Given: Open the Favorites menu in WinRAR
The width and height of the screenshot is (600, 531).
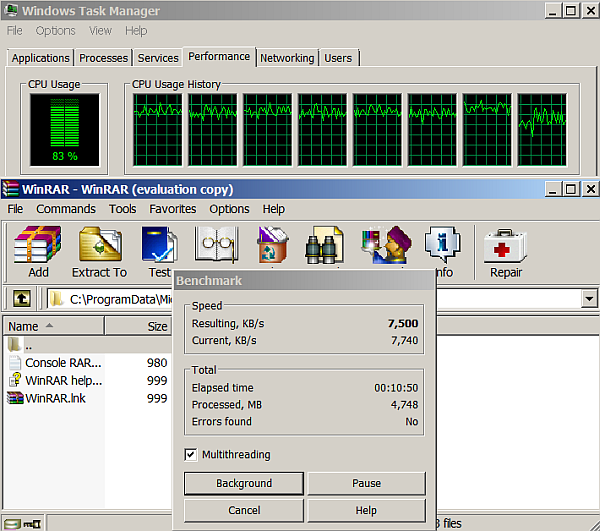Looking at the screenshot, I should pyautogui.click(x=173, y=209).
